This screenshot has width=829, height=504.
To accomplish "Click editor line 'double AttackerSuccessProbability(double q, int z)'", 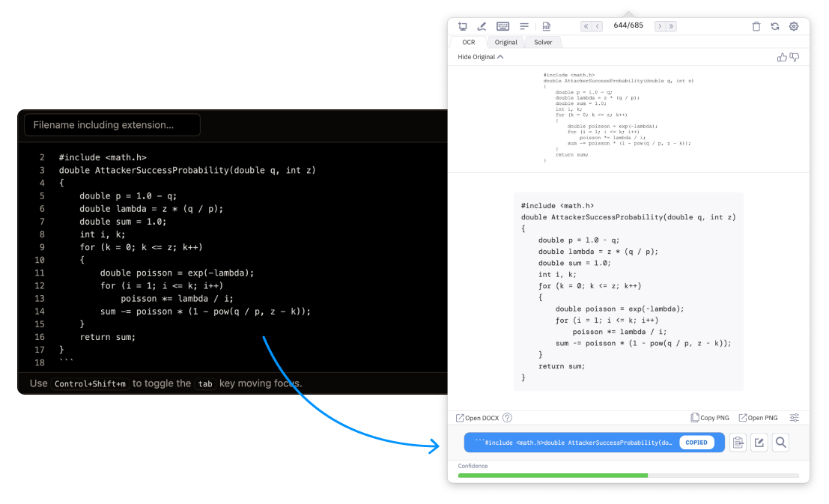I will (187, 170).
